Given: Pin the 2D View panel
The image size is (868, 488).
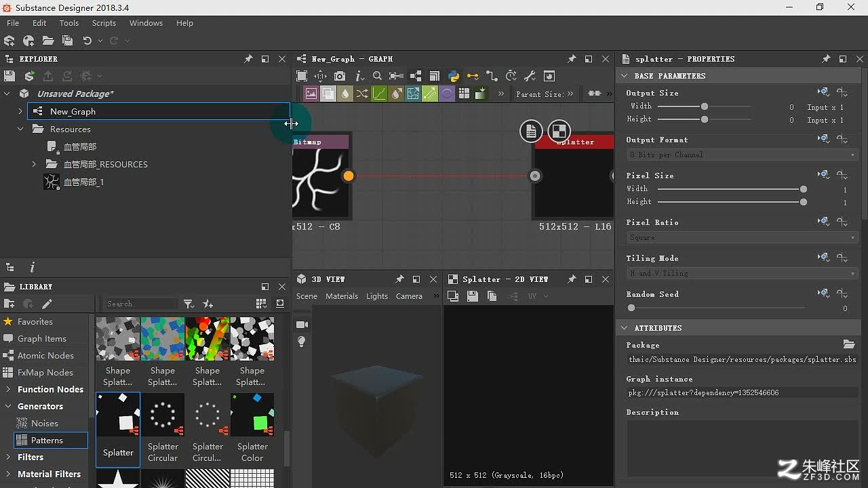Looking at the screenshot, I should pos(572,279).
